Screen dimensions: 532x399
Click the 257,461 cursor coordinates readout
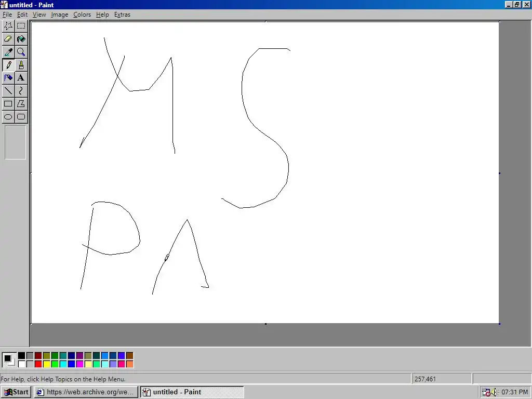pos(425,379)
